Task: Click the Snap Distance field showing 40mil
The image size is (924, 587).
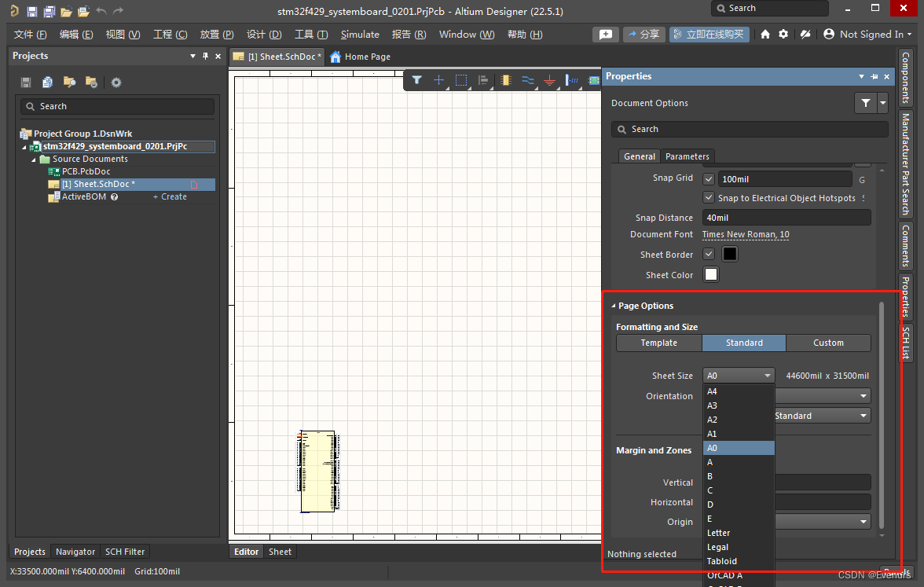Action: (x=786, y=218)
